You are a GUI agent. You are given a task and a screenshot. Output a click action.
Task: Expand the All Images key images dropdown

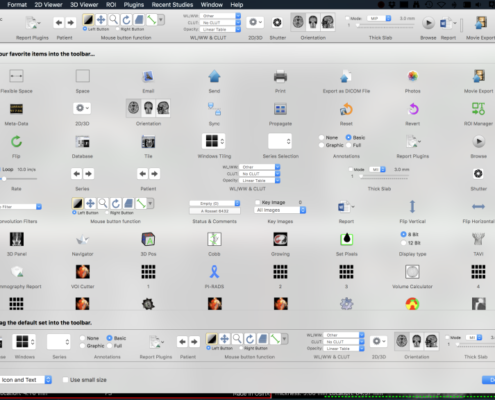click(280, 210)
